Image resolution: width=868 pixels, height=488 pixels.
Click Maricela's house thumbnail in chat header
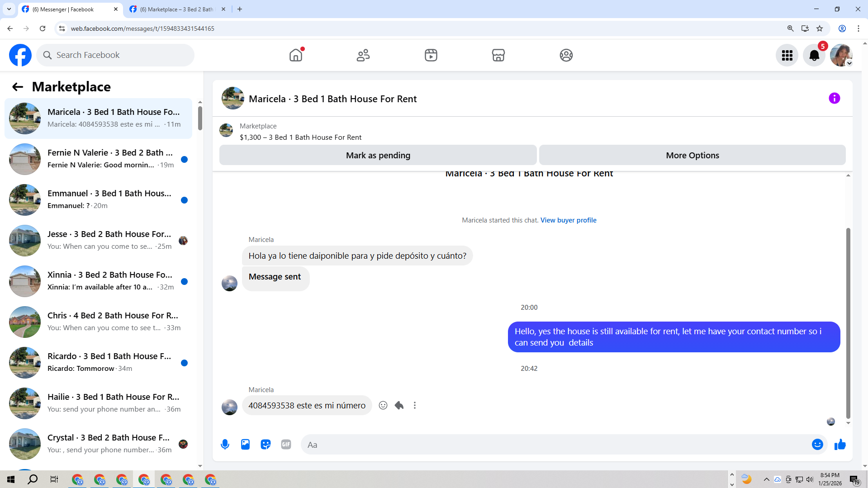tap(233, 98)
